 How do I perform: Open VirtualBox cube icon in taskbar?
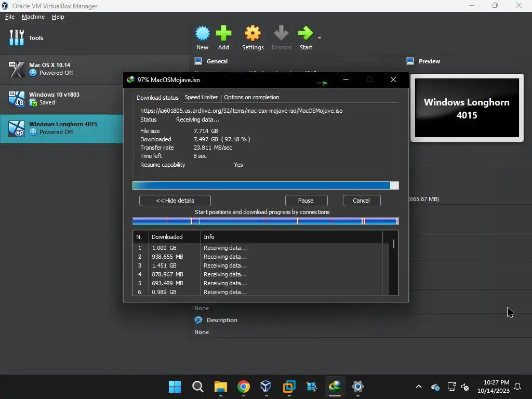point(266,387)
